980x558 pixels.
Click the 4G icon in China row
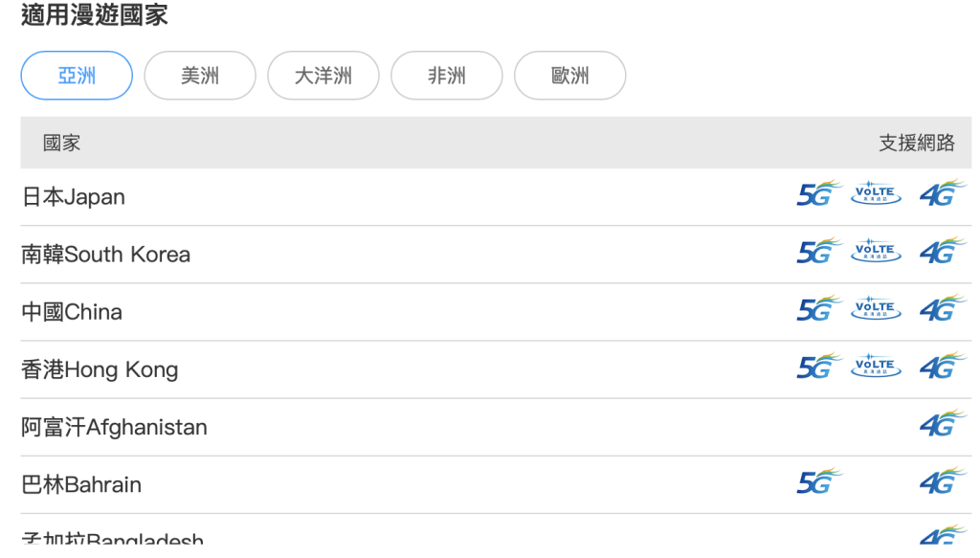click(942, 309)
